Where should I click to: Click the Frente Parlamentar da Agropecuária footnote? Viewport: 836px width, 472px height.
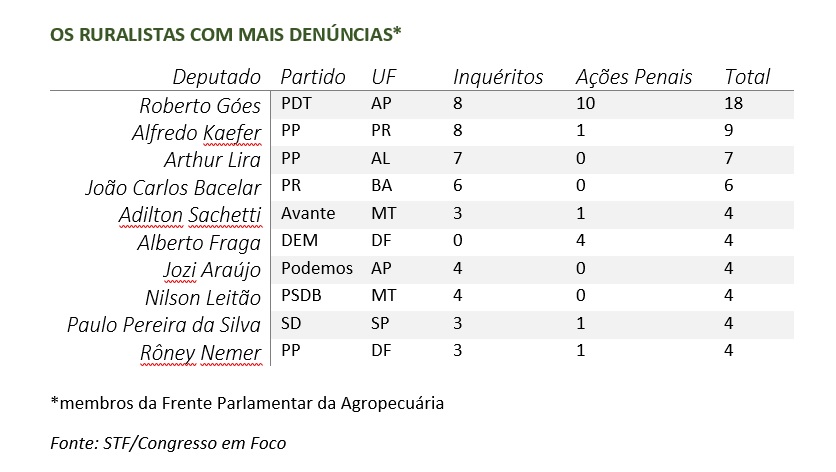[x=247, y=403]
